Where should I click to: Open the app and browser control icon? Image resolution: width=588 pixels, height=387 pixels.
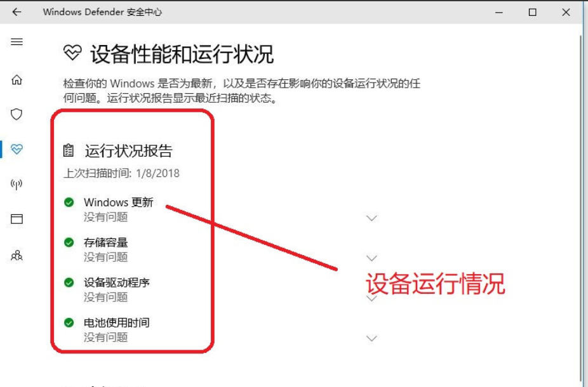coord(17,219)
